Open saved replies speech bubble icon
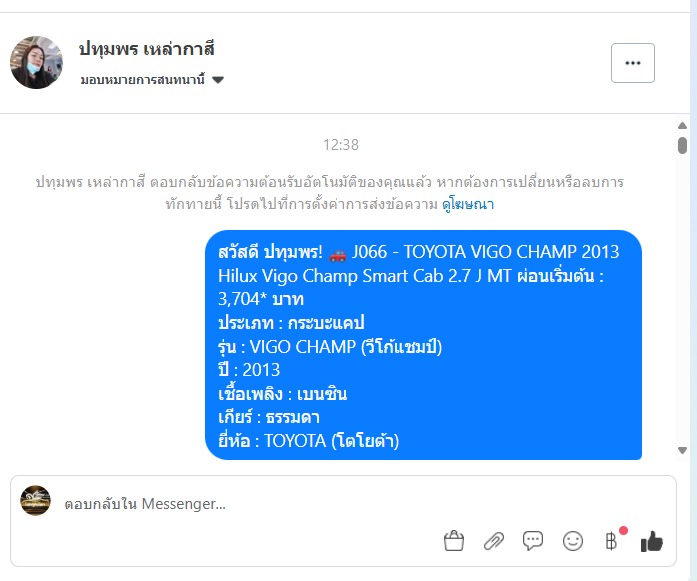This screenshot has width=697, height=581. coord(533,541)
